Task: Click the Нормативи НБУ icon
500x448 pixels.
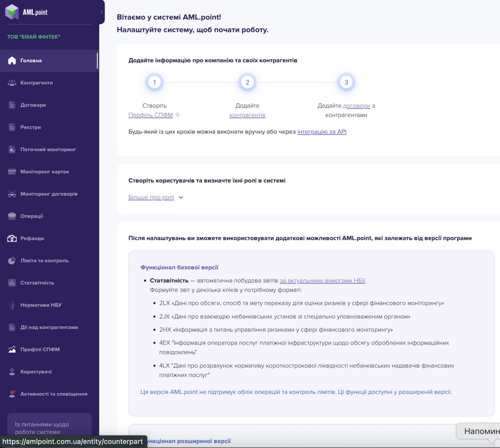Action: (x=12, y=305)
